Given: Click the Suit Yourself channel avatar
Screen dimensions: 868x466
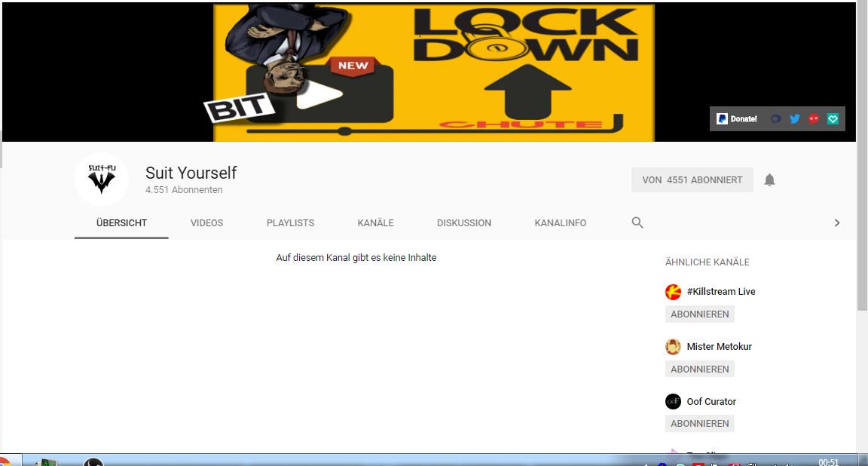Looking at the screenshot, I should click(102, 179).
